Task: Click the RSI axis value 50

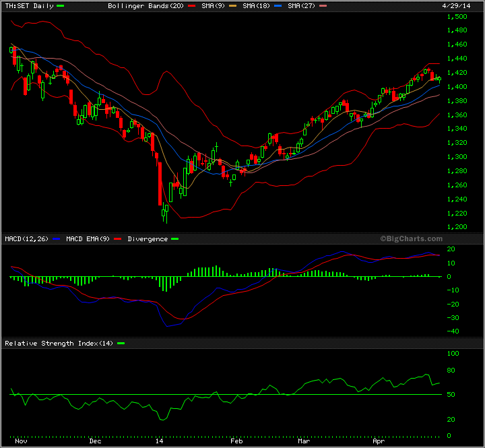Action: (x=451, y=395)
